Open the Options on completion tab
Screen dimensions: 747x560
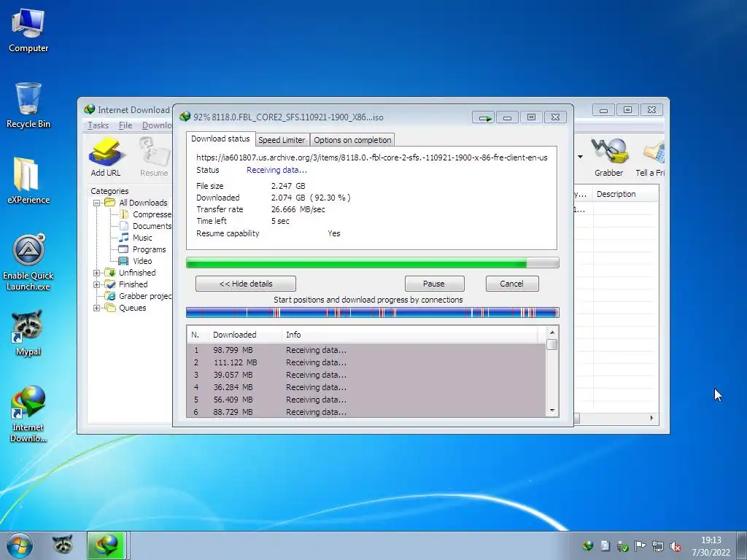point(352,140)
